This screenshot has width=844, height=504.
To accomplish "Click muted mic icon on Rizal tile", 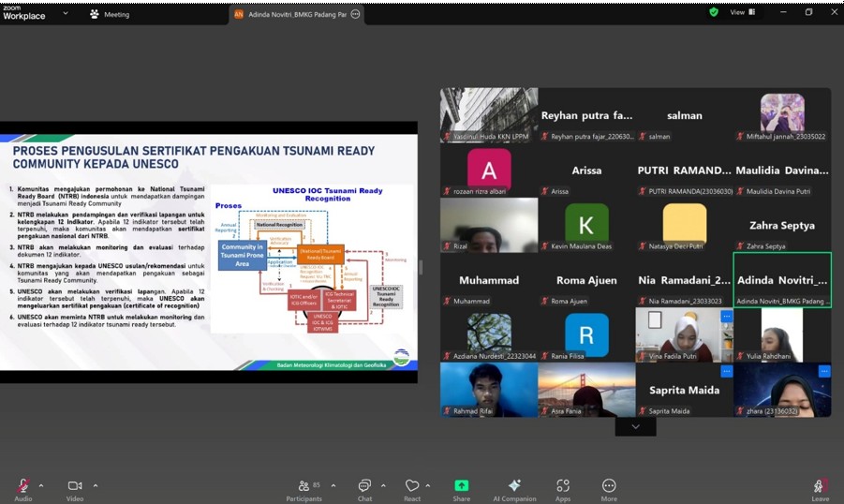I will tap(447, 246).
